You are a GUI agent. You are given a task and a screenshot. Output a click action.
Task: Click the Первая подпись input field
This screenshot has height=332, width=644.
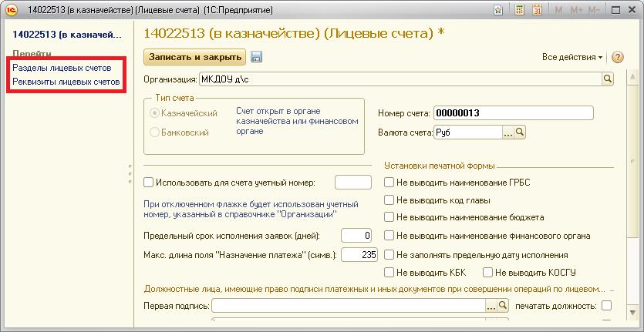(349, 306)
